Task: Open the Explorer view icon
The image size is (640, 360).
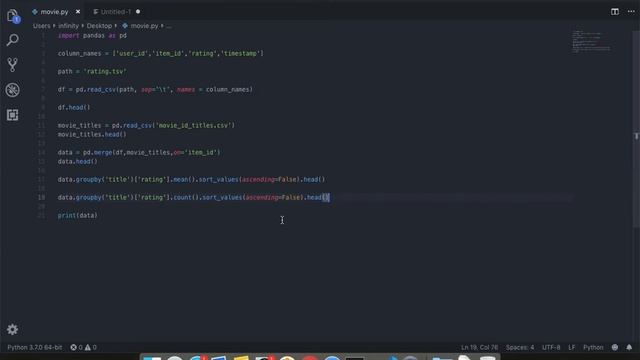Action: point(13,16)
